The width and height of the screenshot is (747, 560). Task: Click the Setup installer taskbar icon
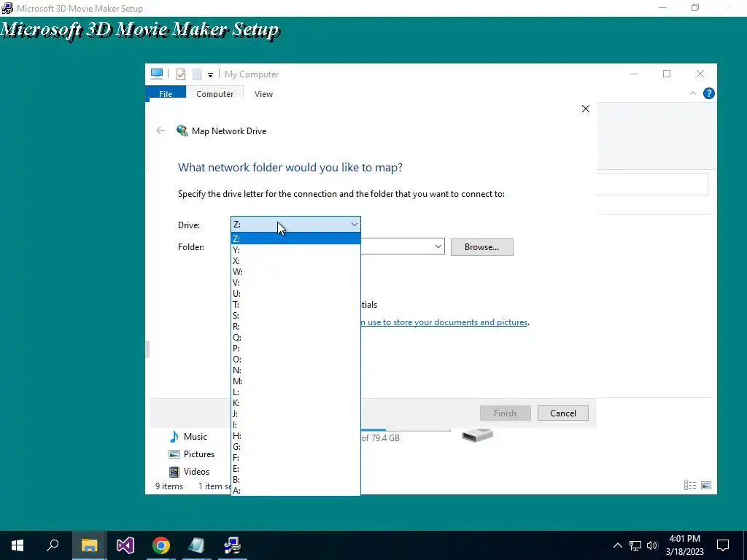click(x=233, y=545)
